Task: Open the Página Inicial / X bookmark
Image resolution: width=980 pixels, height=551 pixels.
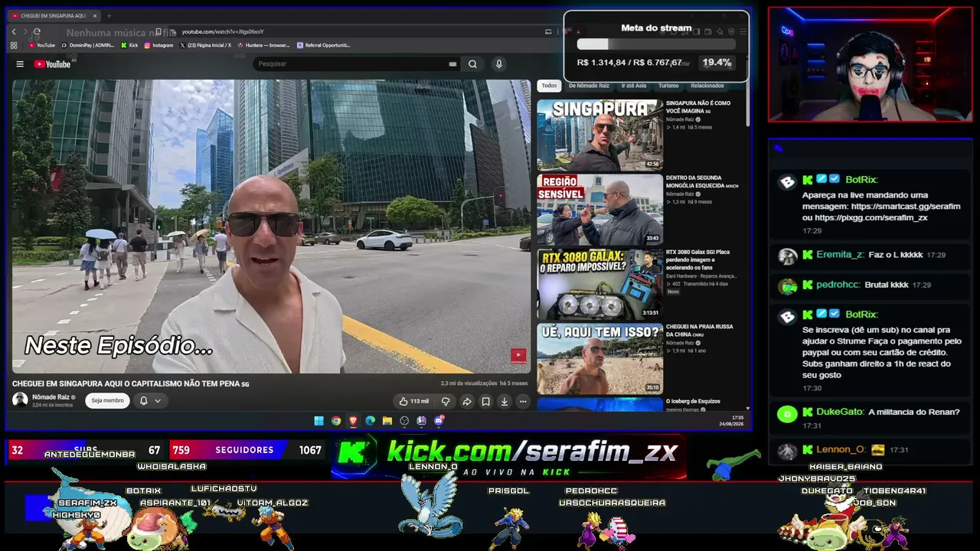Action: (205, 45)
